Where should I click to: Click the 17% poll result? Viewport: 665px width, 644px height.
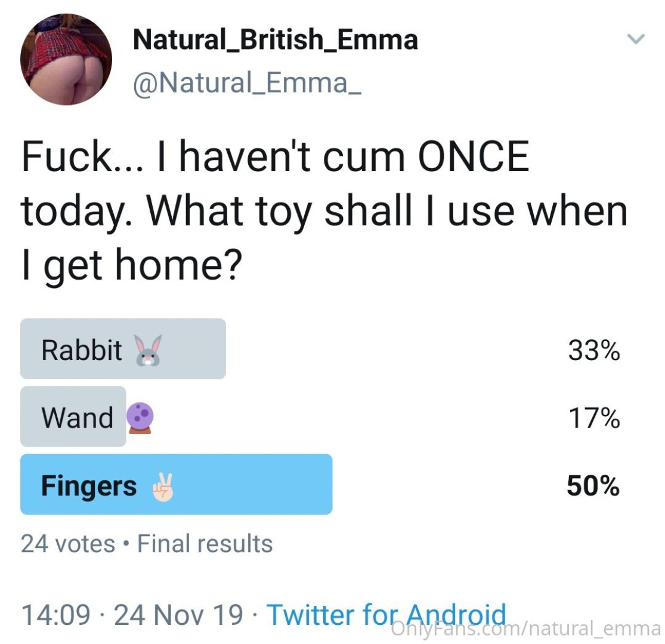tap(594, 418)
